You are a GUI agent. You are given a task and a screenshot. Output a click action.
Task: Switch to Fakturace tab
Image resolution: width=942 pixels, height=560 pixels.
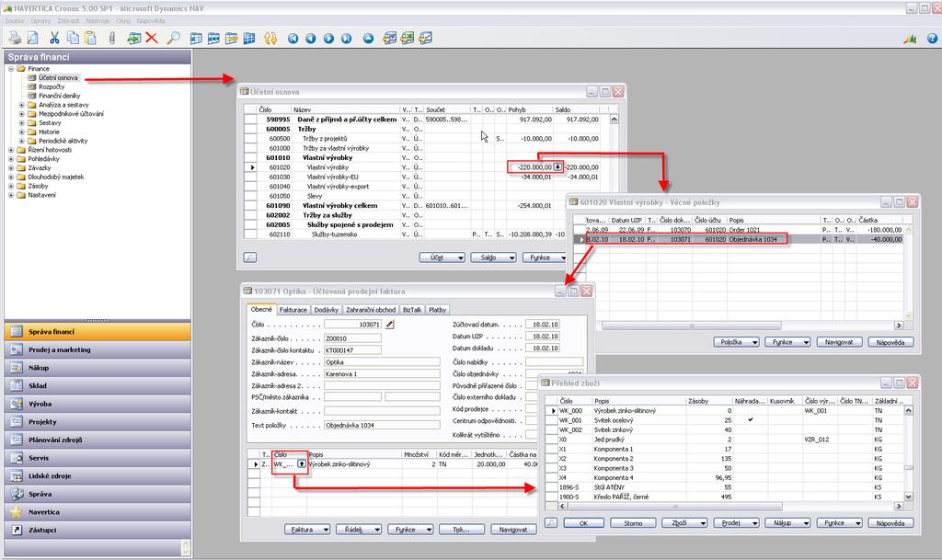pos(293,310)
